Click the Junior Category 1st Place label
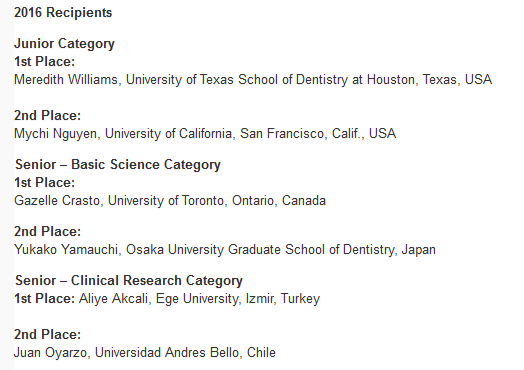 (x=44, y=61)
